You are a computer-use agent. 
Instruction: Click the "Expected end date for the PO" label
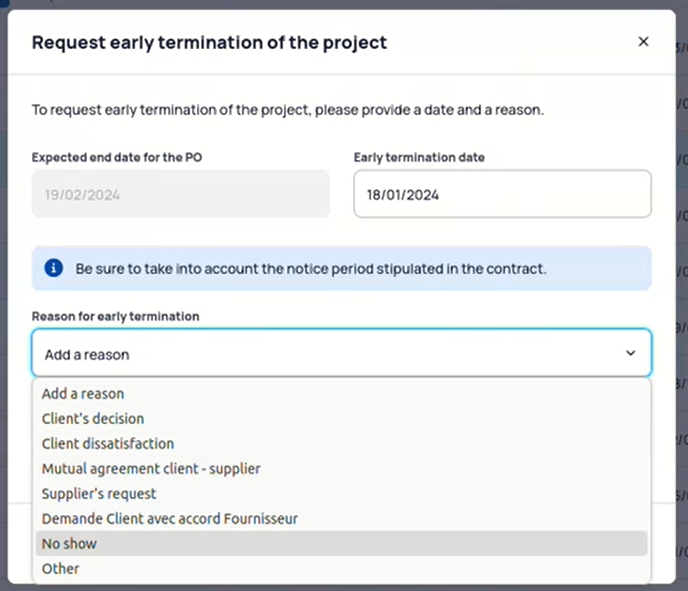(x=117, y=157)
